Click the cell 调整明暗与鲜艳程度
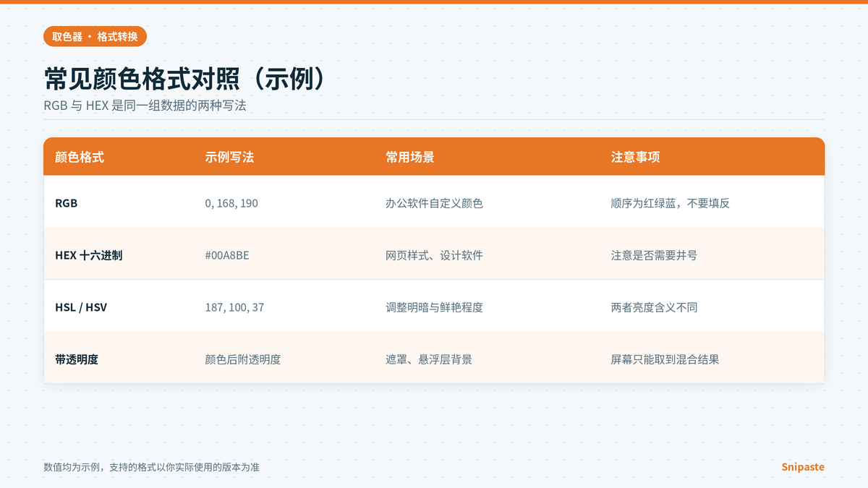This screenshot has width=868, height=488. [x=434, y=307]
